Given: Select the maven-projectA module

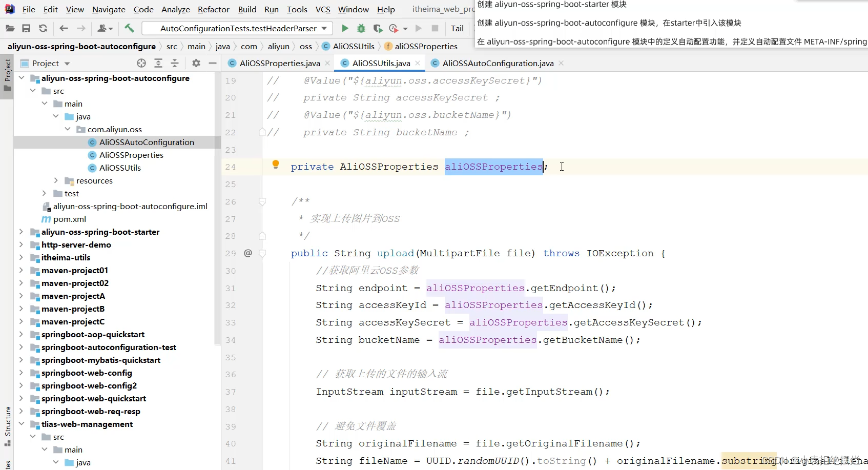Looking at the screenshot, I should [x=73, y=296].
